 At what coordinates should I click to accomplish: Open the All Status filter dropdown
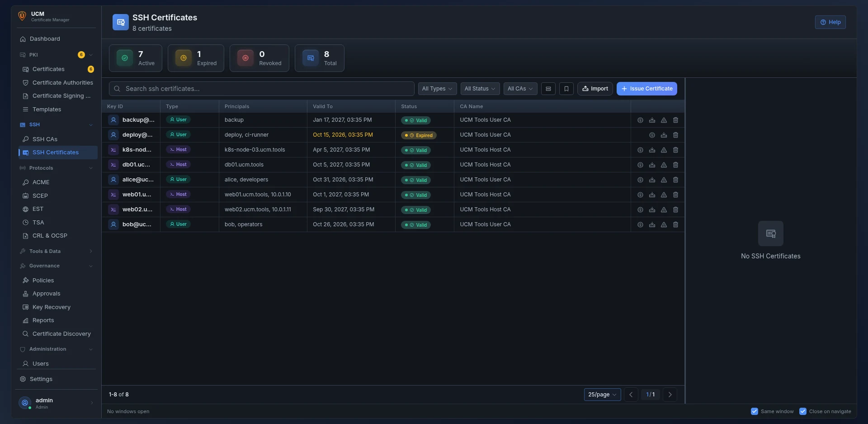click(480, 89)
